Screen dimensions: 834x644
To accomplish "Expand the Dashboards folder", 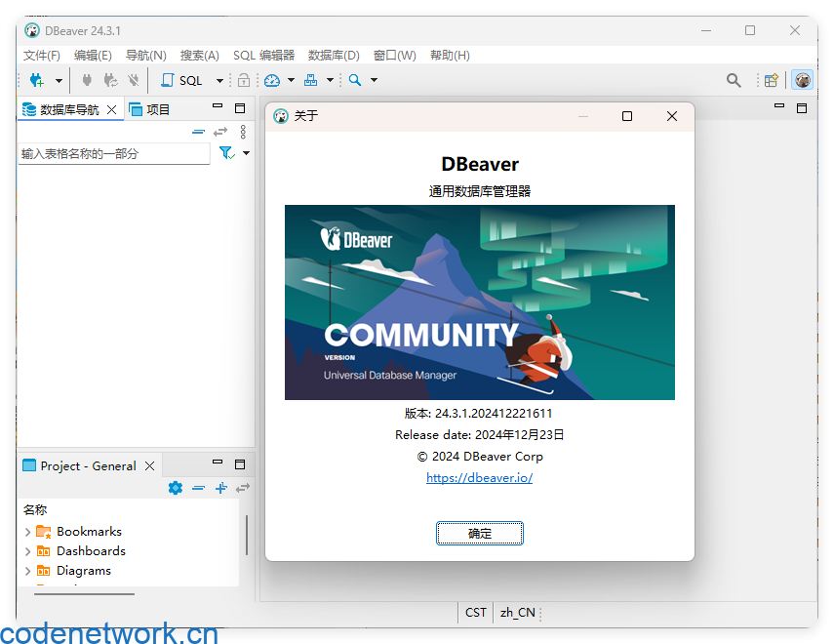I will click(27, 551).
